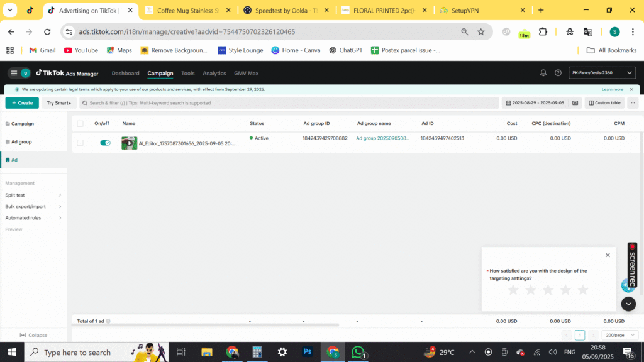Image resolution: width=644 pixels, height=362 pixels.
Task: Open the Analytics menu tab
Action: (214, 74)
